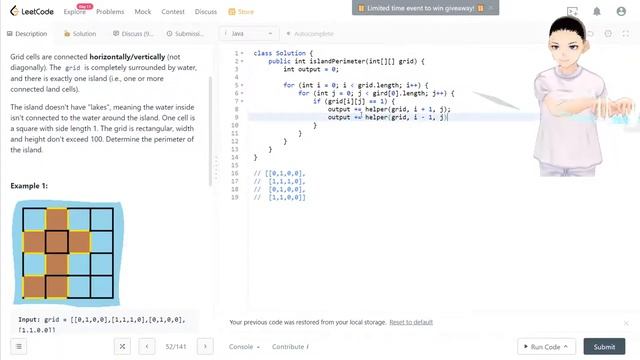The image size is (640, 360).
Task: Submit the solution
Action: click(x=604, y=347)
